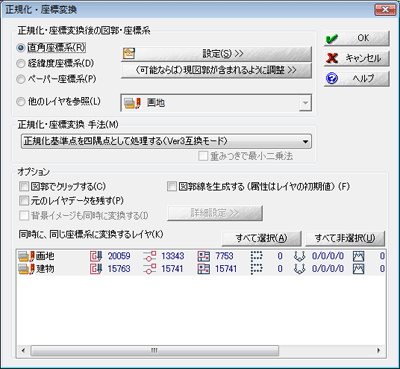The width and height of the screenshot is (400, 369).
Task: Click the キャンセル button
Action: [x=357, y=59]
